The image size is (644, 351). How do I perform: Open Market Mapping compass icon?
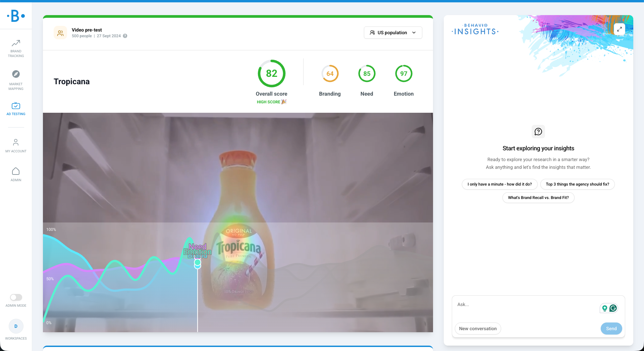[x=16, y=74]
